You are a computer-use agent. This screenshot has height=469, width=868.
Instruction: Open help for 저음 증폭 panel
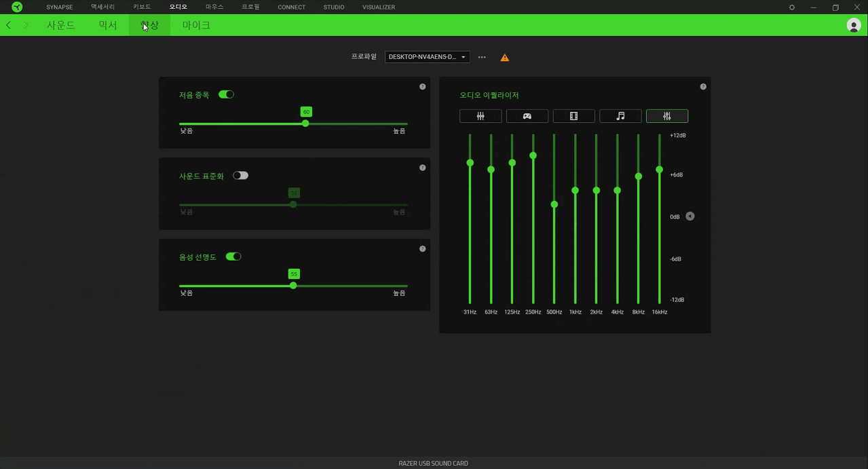point(422,87)
